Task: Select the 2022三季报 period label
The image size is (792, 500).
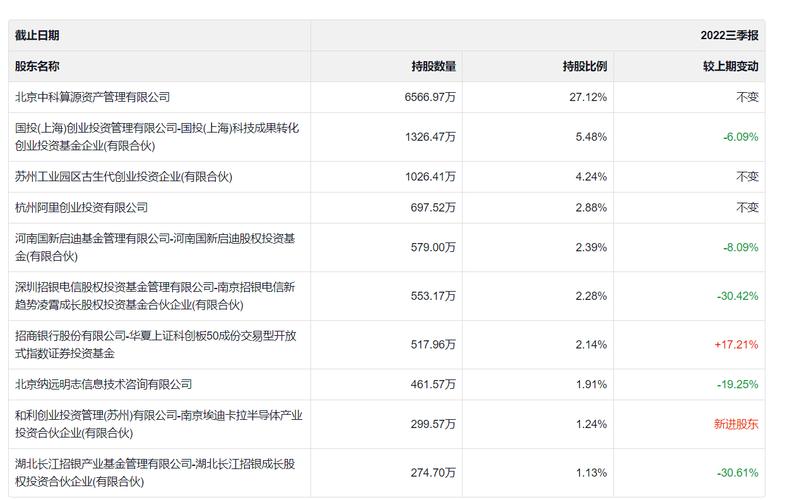Action: tap(729, 35)
